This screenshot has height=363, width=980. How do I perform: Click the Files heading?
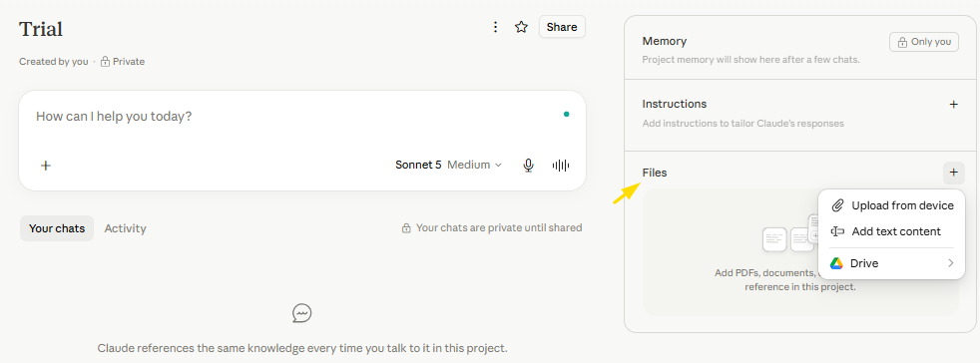pos(655,173)
